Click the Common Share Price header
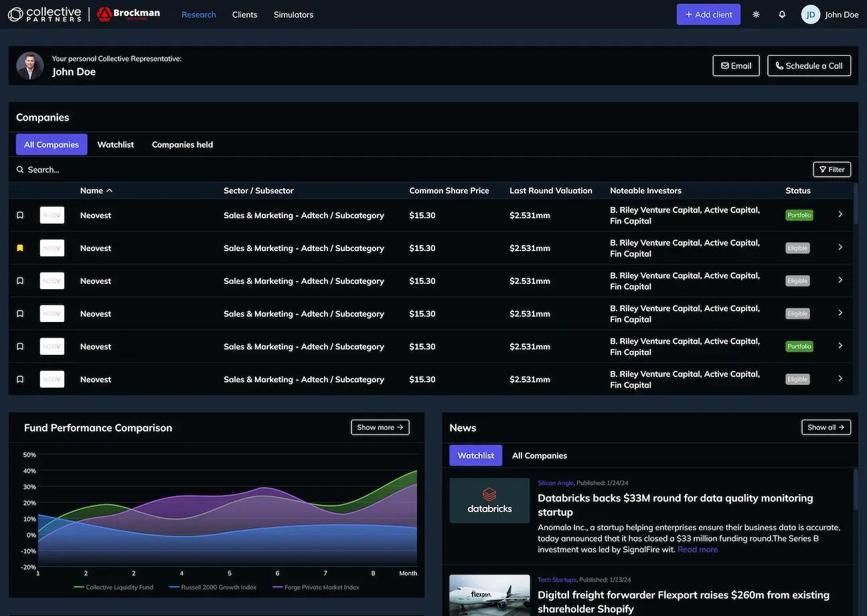Image resolution: width=867 pixels, height=616 pixels. [449, 191]
